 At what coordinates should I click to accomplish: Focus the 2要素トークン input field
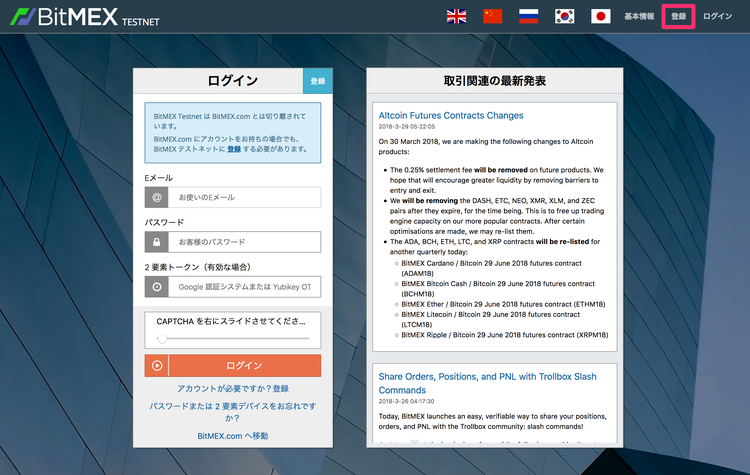pyautogui.click(x=244, y=287)
